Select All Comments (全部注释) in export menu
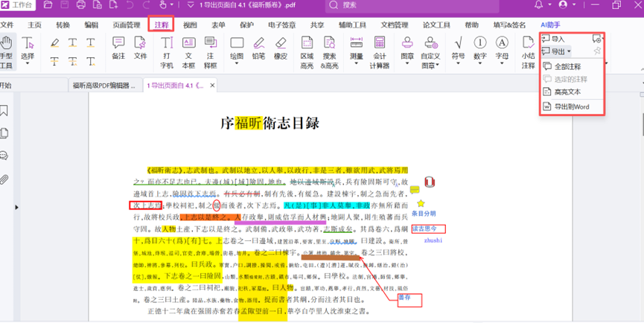Viewport: 644px width, 323px height. coord(567,67)
